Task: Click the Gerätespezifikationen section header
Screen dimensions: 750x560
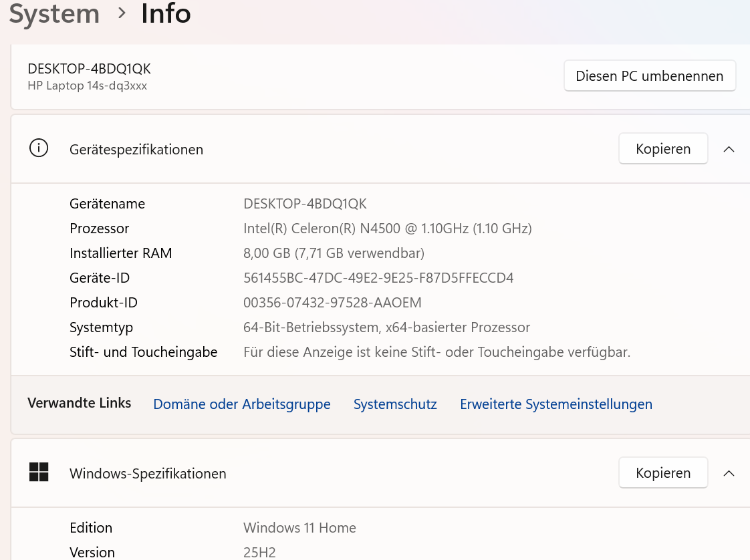Action: pyautogui.click(x=380, y=149)
